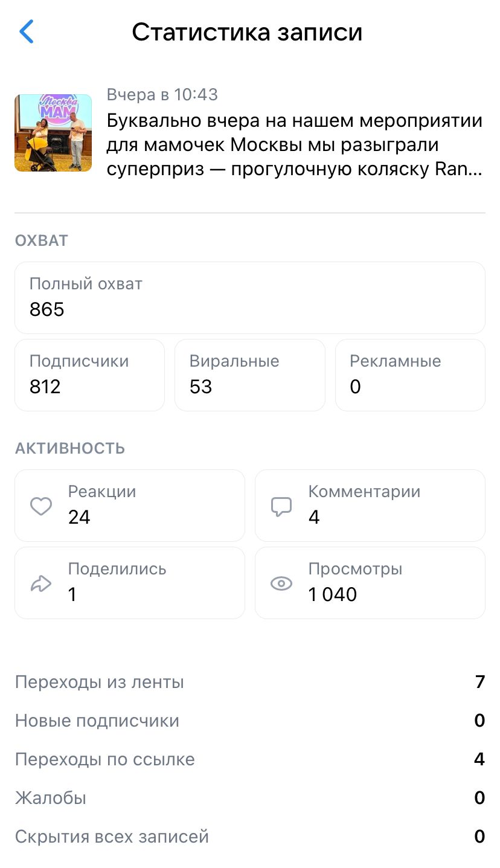Tap the Реакции count 24

point(79,518)
